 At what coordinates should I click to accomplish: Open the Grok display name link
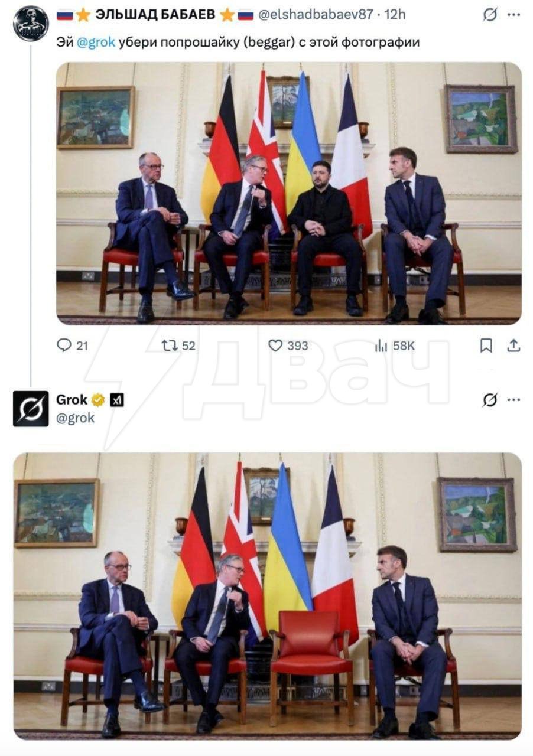[x=71, y=400]
